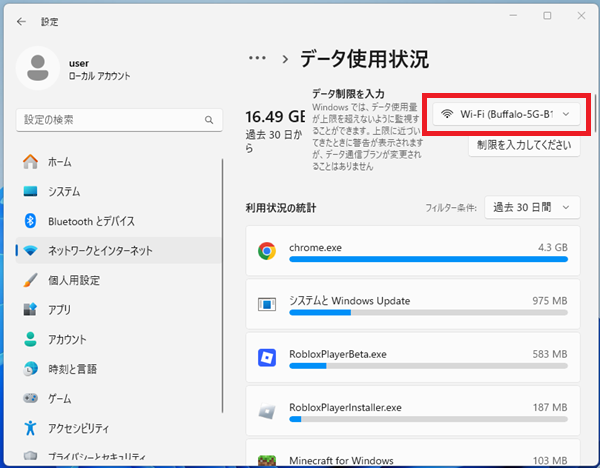Click the chrome.exe name label
Image resolution: width=600 pixels, height=468 pixels.
[315, 248]
